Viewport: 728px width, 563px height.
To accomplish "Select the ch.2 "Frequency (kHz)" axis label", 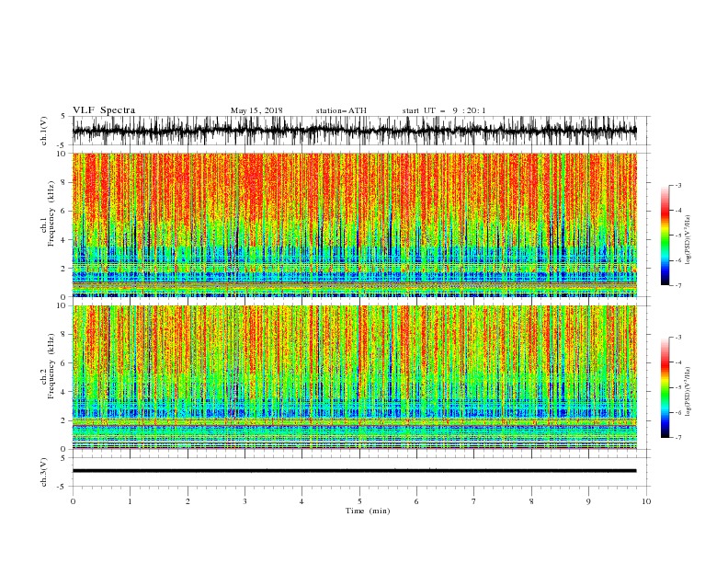I will coord(51,366).
